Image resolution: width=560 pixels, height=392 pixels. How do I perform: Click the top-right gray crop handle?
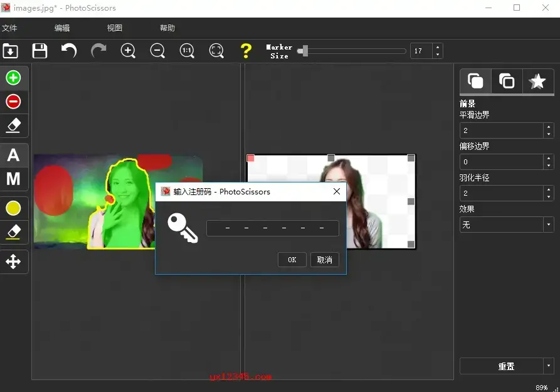coord(411,158)
